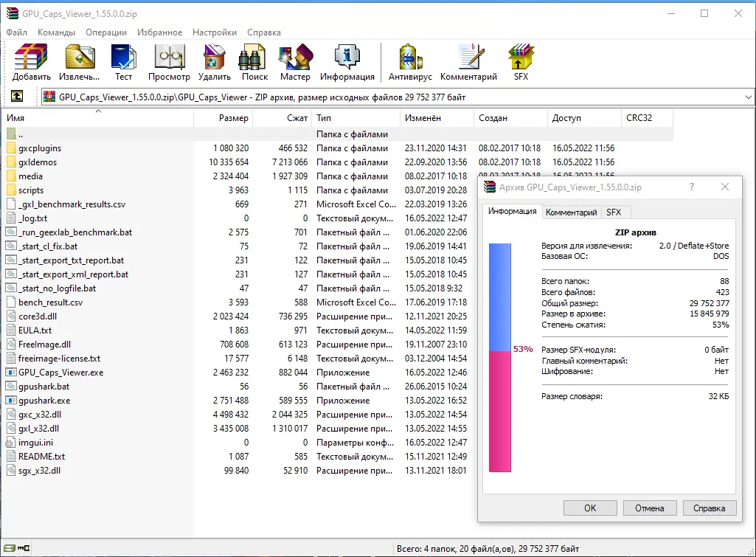The height and width of the screenshot is (557, 756).
Task: Switch to the Комментарий tab in dialog
Action: [572, 212]
